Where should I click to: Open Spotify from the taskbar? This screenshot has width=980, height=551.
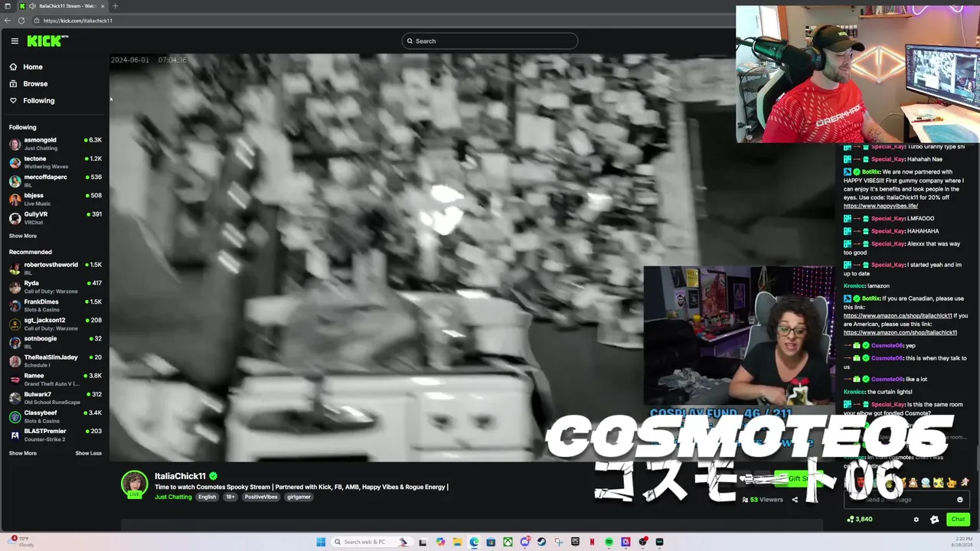(609, 542)
